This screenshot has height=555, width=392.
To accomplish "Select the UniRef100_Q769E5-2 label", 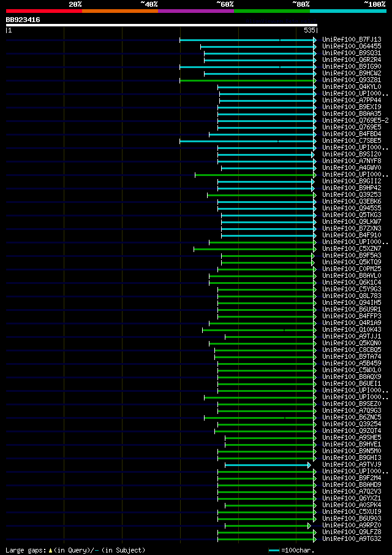I will [356, 121].
